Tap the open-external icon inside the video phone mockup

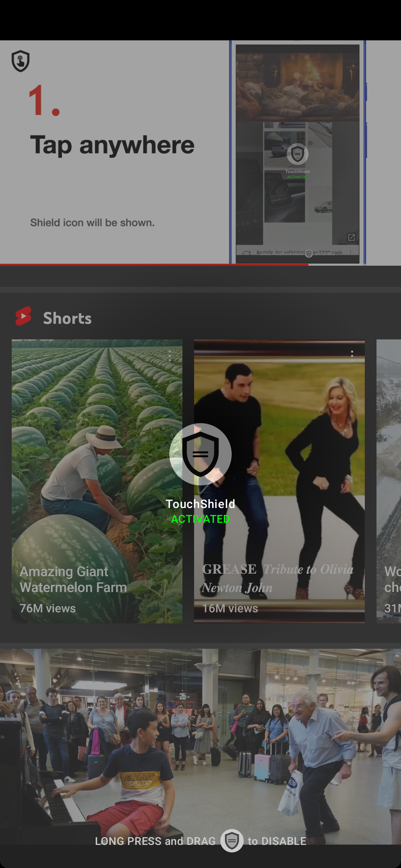pos(351,237)
